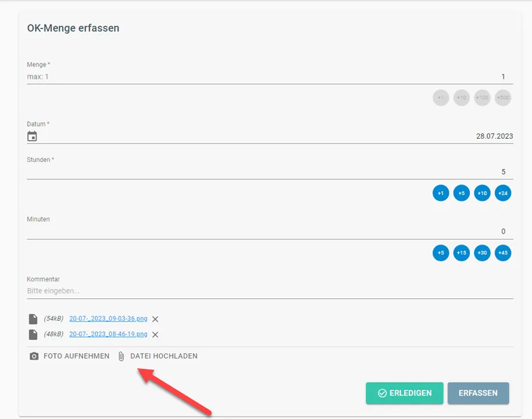The height and width of the screenshot is (419, 532).
Task: Click the "(54kB)" file size text
Action: 54,319
